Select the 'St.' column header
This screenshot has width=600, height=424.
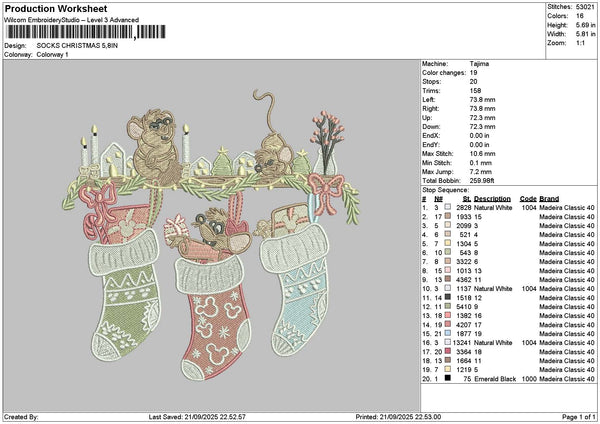[467, 199]
